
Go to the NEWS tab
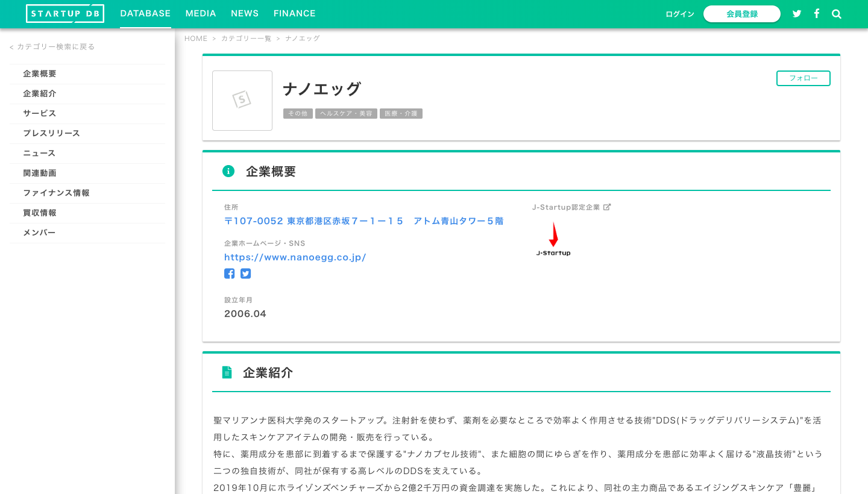coord(245,13)
